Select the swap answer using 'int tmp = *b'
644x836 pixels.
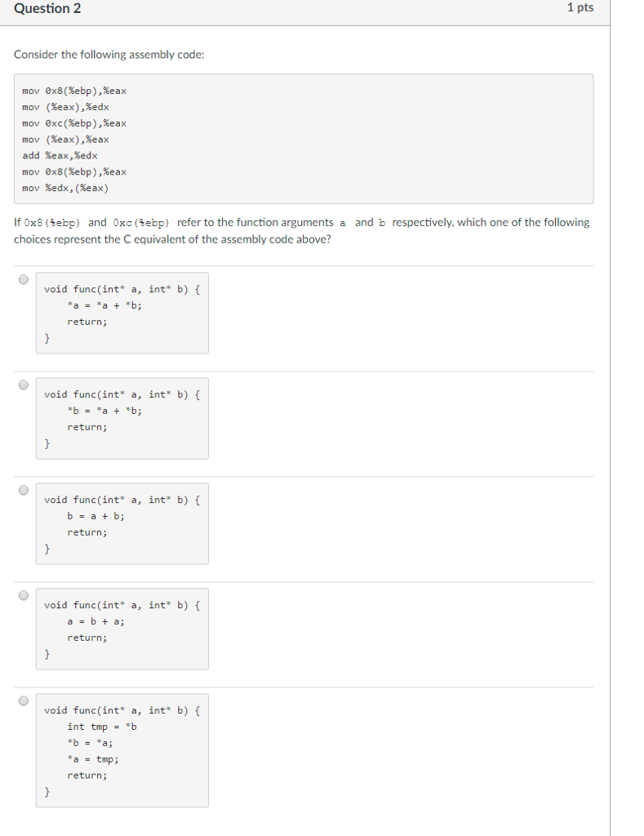24,700
